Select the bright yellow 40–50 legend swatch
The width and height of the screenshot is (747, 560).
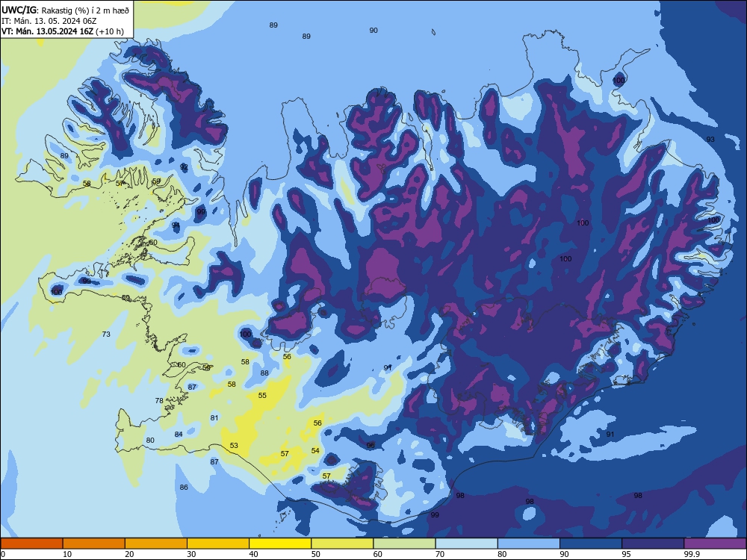280,544
